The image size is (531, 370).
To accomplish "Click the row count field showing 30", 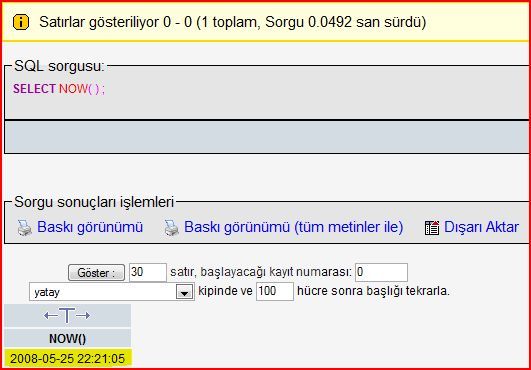I will coord(148,272).
